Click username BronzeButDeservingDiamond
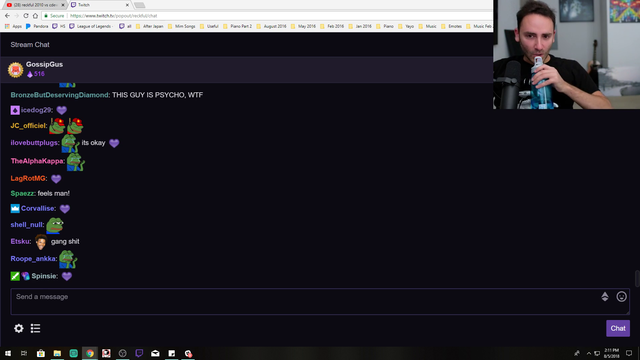The image size is (640, 360). [60, 95]
